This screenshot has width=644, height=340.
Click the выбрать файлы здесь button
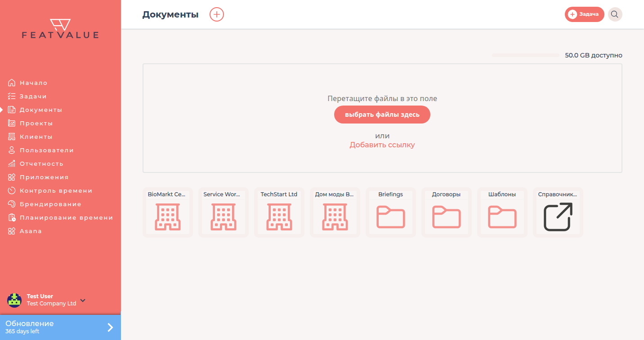(382, 115)
